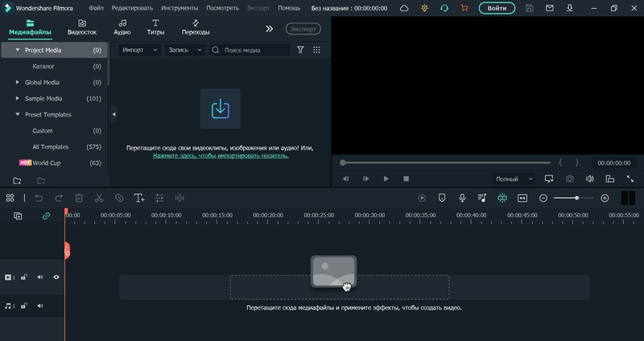Click the scissors split tool

pos(99,198)
